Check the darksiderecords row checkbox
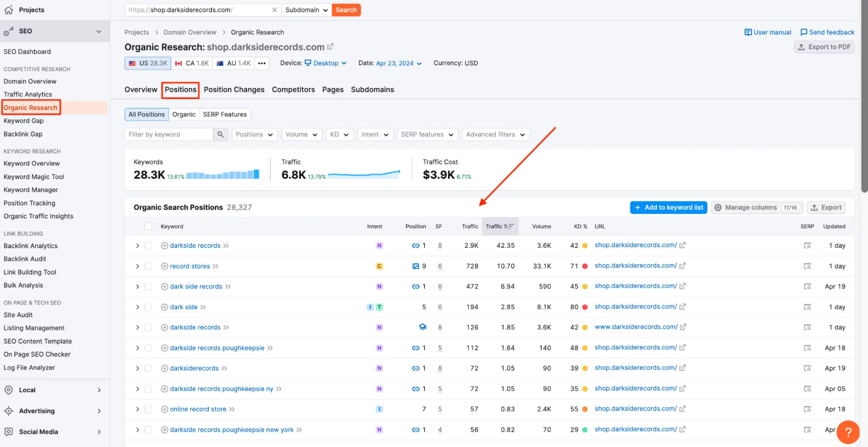This screenshot has height=447, width=868. click(x=148, y=368)
